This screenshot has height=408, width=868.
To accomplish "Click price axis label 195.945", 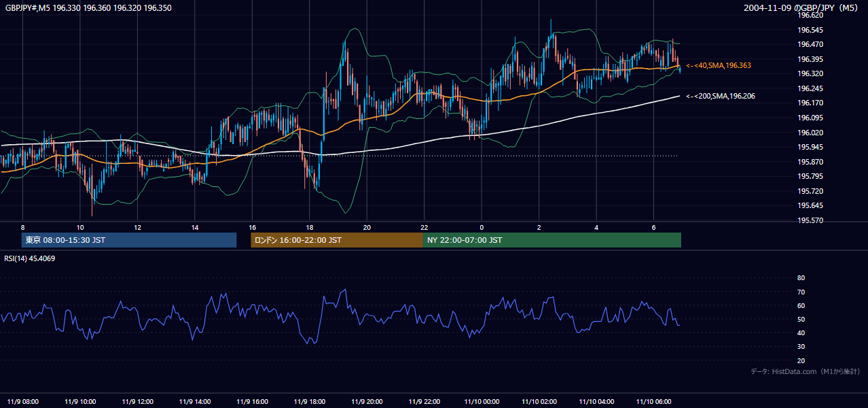I will [x=810, y=147].
